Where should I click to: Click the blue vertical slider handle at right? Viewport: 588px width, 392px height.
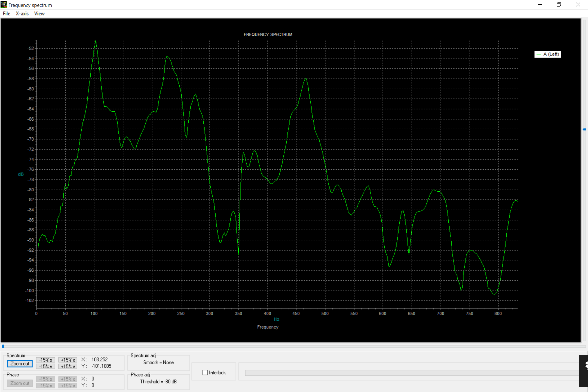tap(584, 130)
